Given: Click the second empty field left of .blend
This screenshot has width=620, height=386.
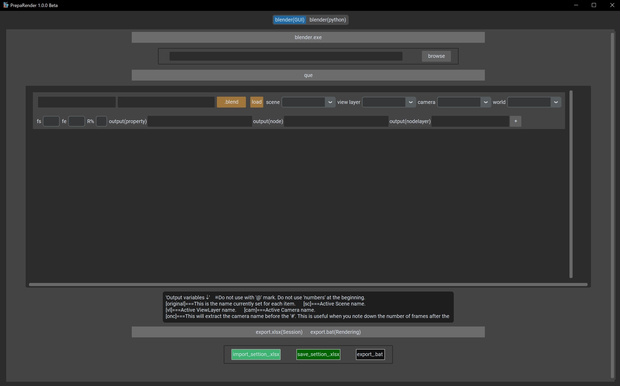Looking at the screenshot, I should pyautogui.click(x=166, y=102).
